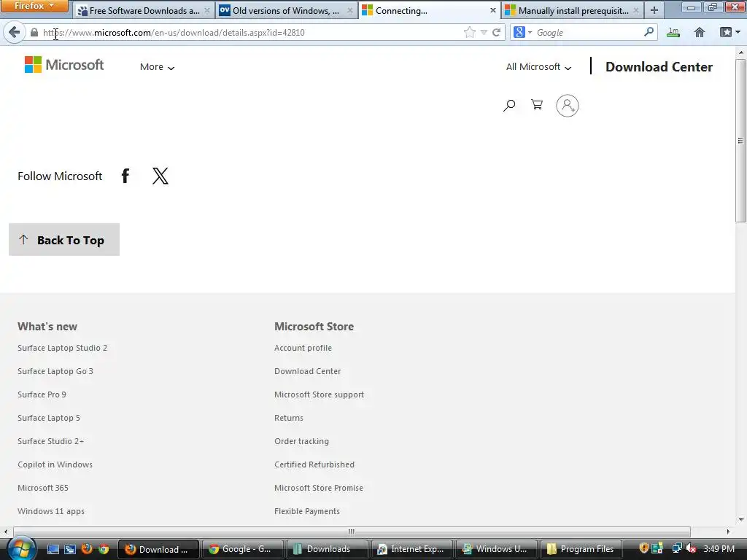Switch to Free Software Downloads tab
Screen dimensions: 747x560
pyautogui.click(x=144, y=10)
